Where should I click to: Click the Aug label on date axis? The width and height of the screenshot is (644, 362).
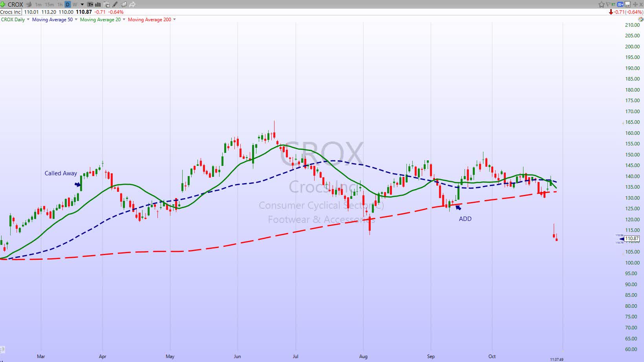coord(363,356)
